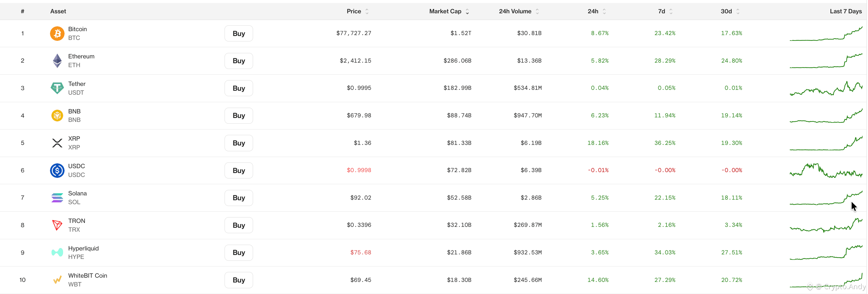Click the XRP logo icon

pos(57,143)
